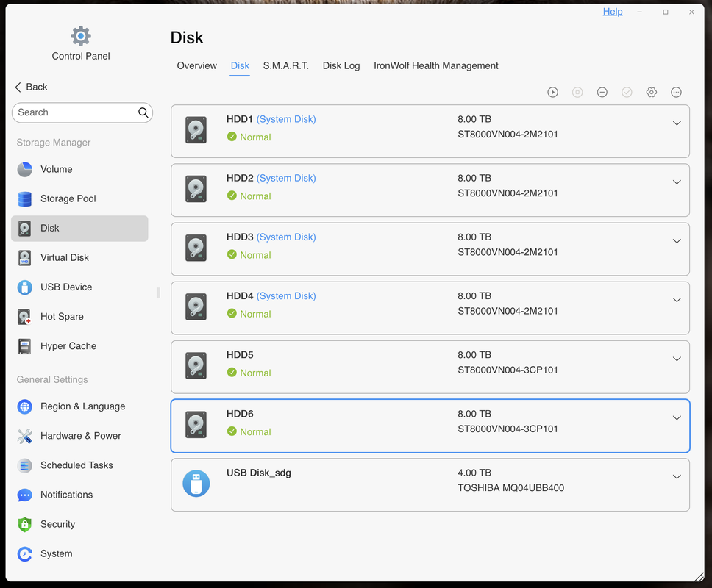Open Hyper Cache section
712x588 pixels.
point(68,346)
